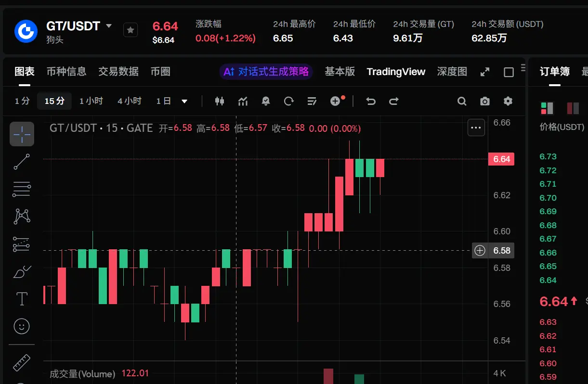588x384 pixels.
Task: Open the indicators menu
Action: [243, 101]
